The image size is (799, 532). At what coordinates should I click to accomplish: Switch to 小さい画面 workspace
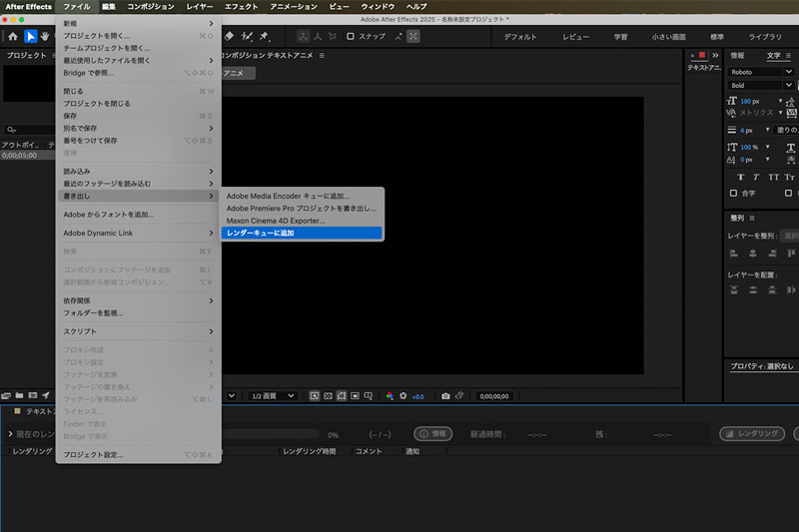pos(668,37)
